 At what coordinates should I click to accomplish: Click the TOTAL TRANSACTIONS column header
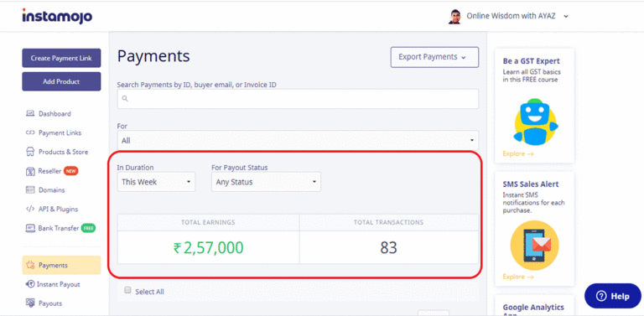[x=388, y=222]
